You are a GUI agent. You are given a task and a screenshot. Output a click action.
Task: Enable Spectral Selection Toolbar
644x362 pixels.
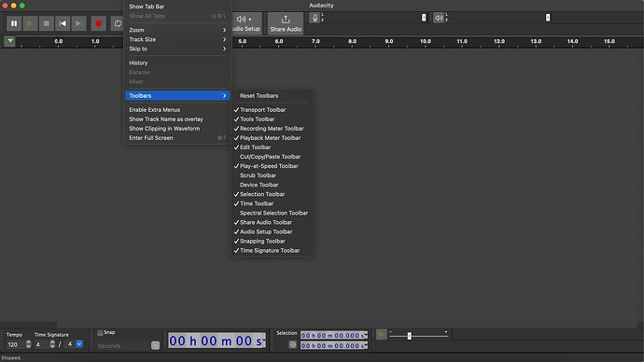click(273, 213)
